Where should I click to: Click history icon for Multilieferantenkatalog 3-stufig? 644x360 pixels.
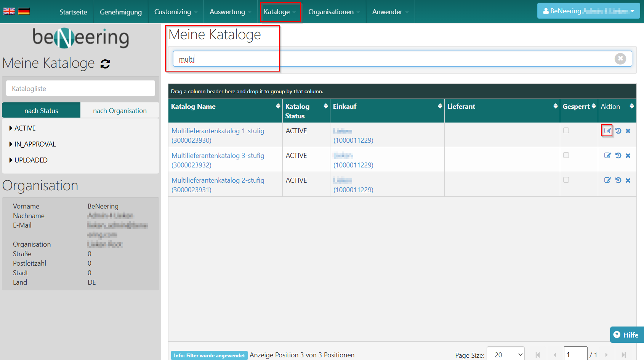click(618, 156)
